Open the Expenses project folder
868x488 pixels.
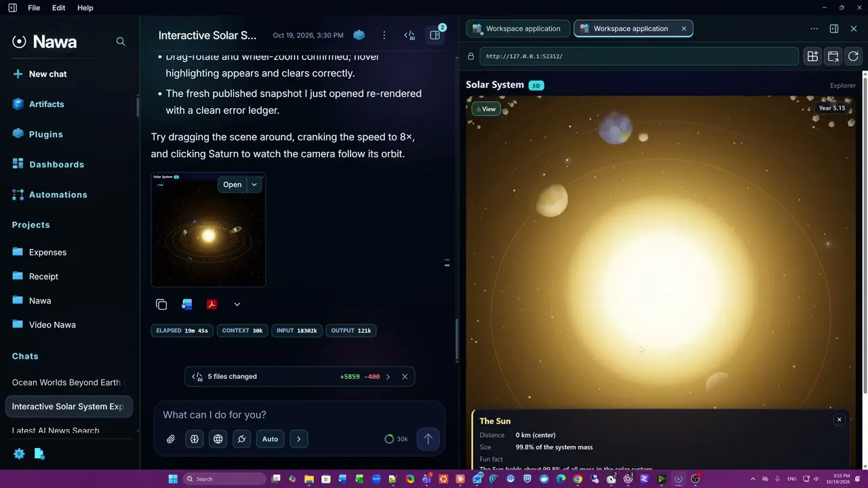(x=39, y=252)
